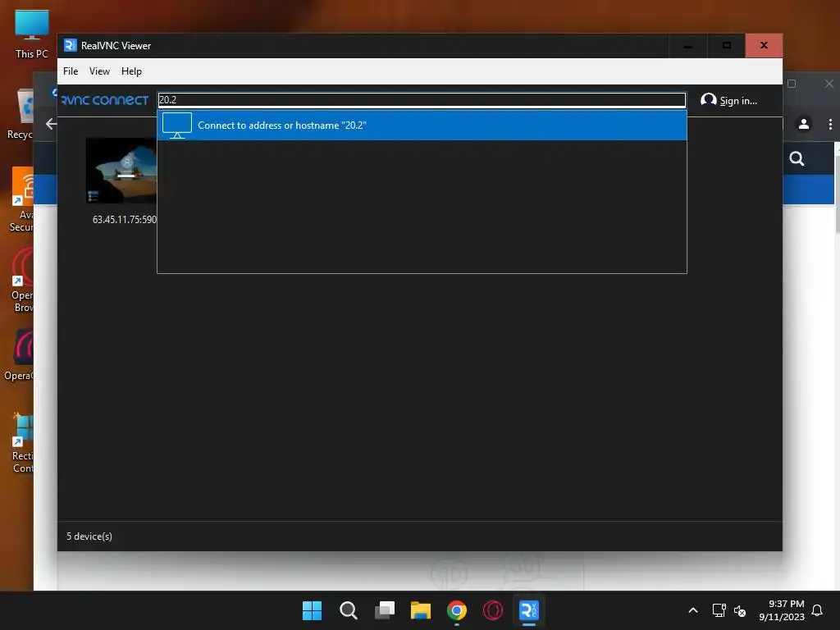Screen dimensions: 840x630
Task: Open the Help menu
Action: (131, 71)
